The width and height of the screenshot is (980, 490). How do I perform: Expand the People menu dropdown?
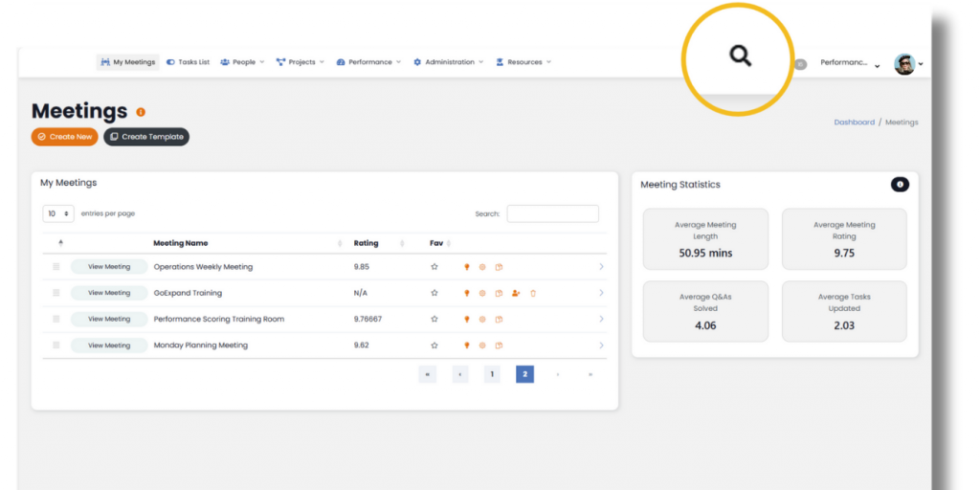tap(242, 62)
